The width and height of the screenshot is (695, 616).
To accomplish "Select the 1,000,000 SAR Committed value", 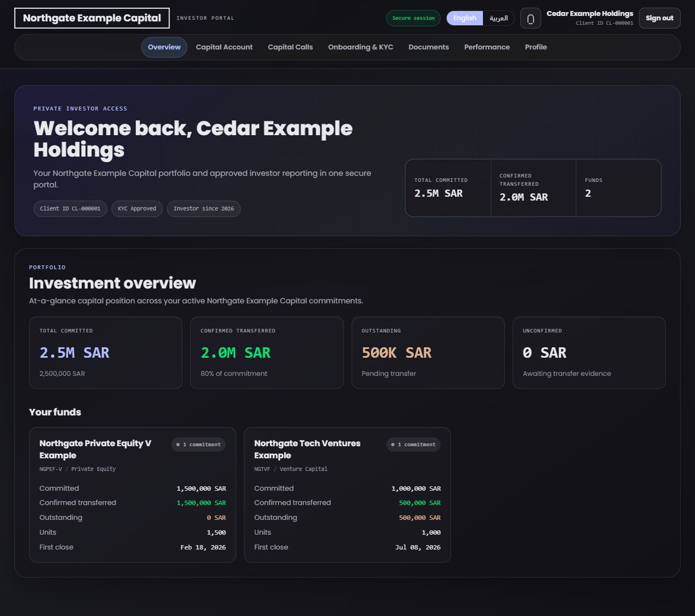I will click(x=416, y=489).
